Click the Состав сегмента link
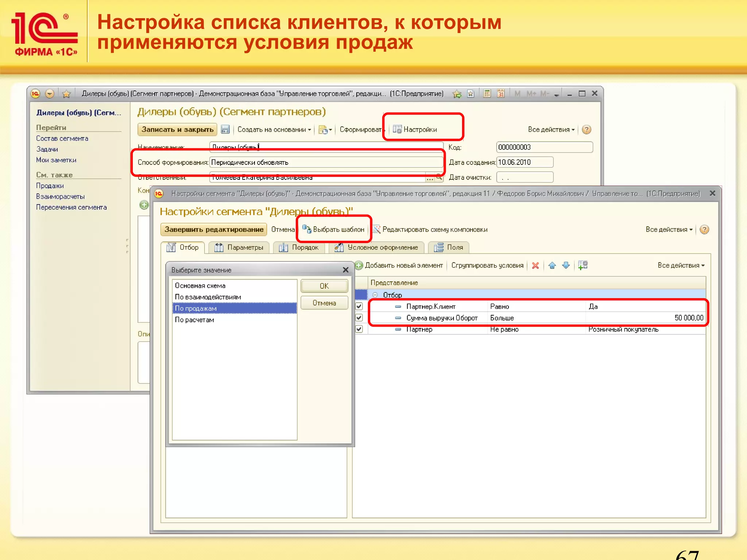747x560 pixels. [62, 139]
